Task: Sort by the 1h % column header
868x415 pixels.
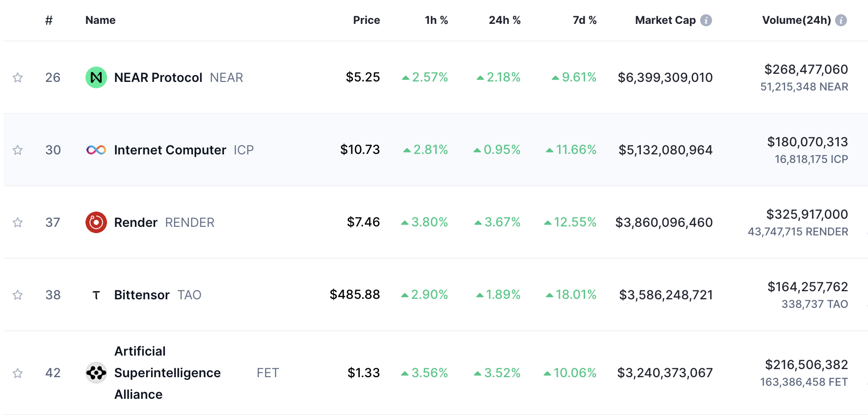Action: tap(436, 20)
